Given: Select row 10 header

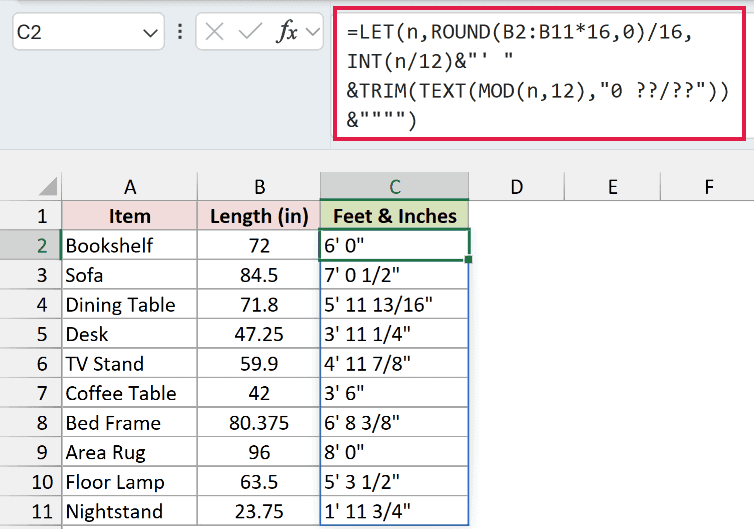Looking at the screenshot, I should (x=31, y=482).
